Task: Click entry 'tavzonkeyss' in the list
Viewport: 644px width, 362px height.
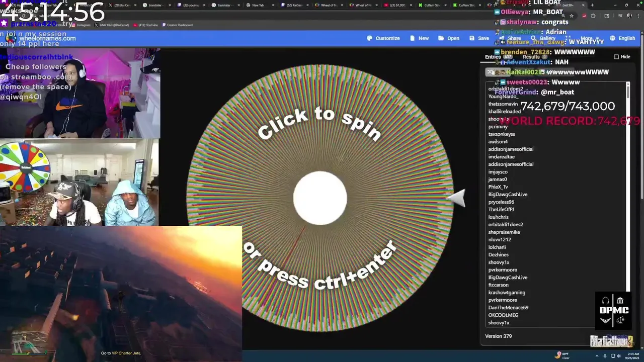Action: tap(502, 134)
